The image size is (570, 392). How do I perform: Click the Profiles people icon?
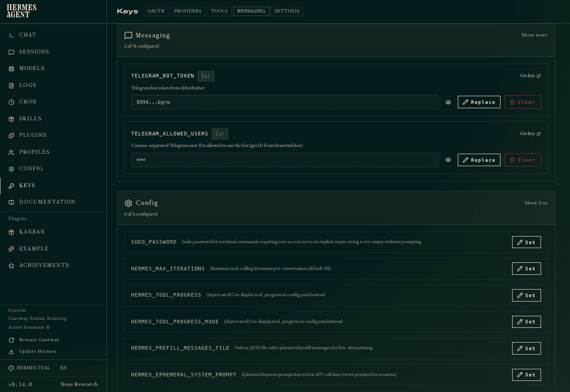click(11, 152)
